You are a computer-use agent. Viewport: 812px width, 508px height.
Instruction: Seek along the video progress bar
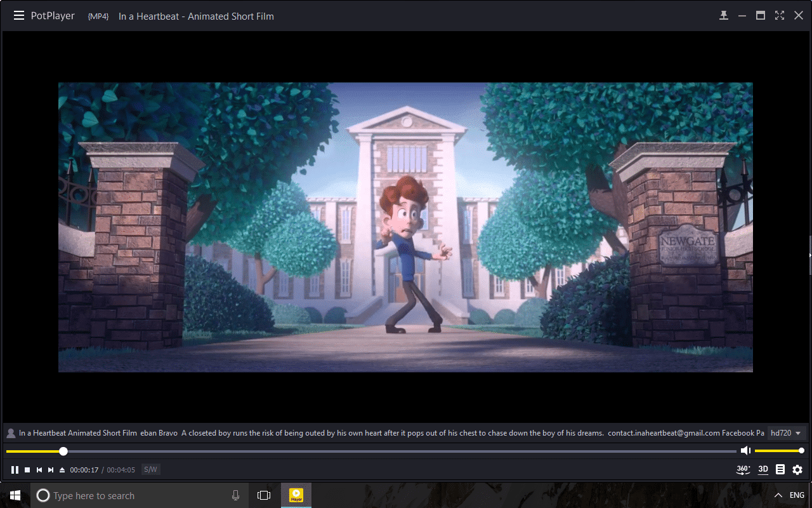point(371,451)
